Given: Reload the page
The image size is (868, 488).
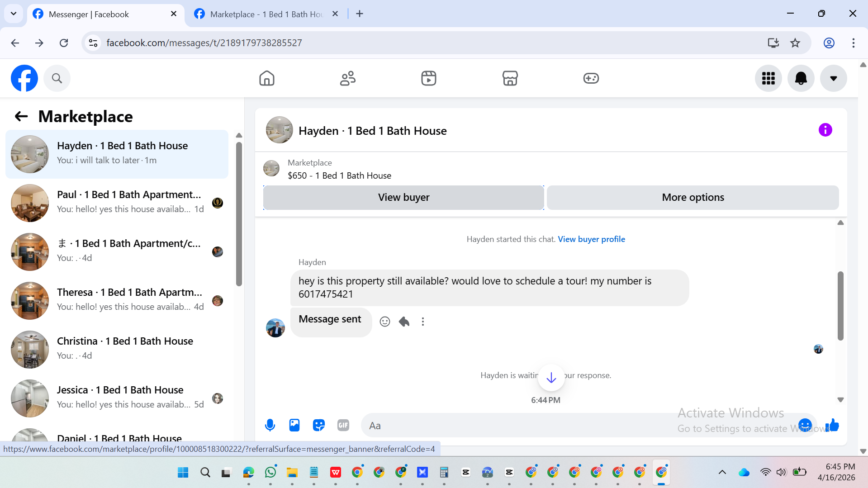Looking at the screenshot, I should (64, 43).
